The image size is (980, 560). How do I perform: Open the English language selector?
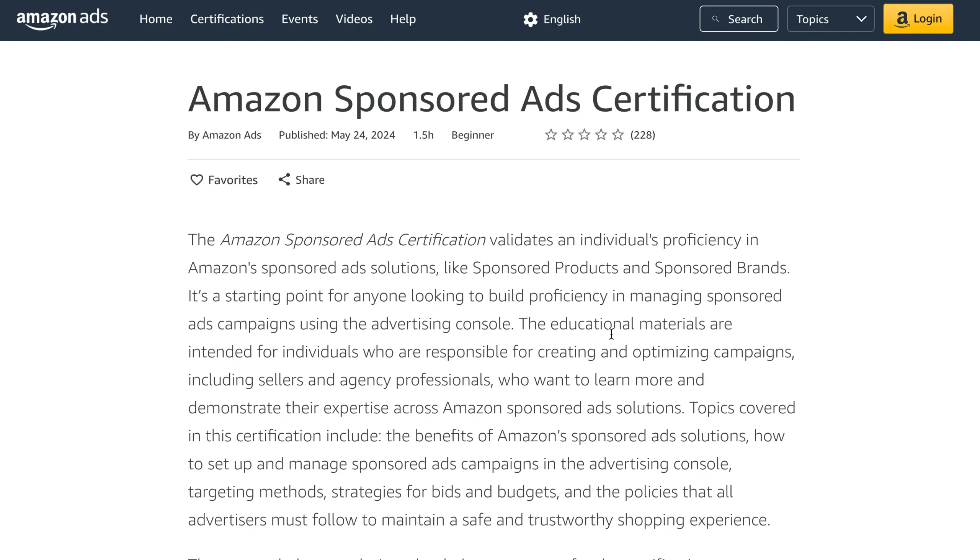(x=562, y=19)
